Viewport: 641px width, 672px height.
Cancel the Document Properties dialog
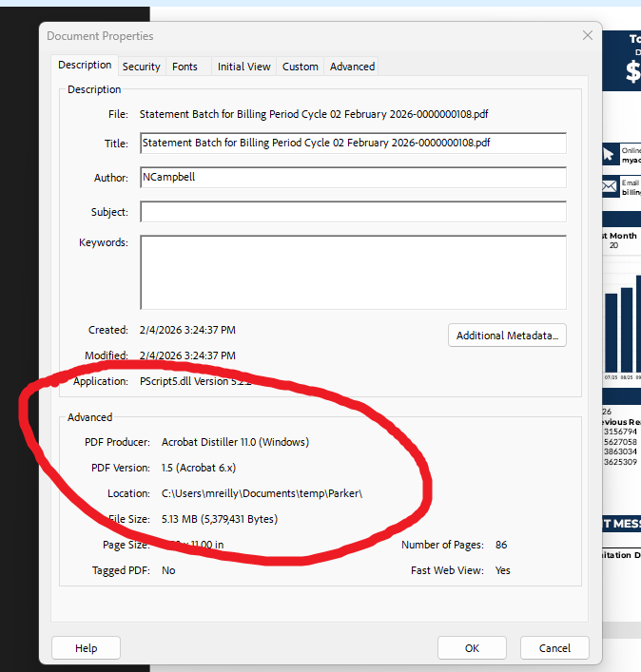pos(554,648)
